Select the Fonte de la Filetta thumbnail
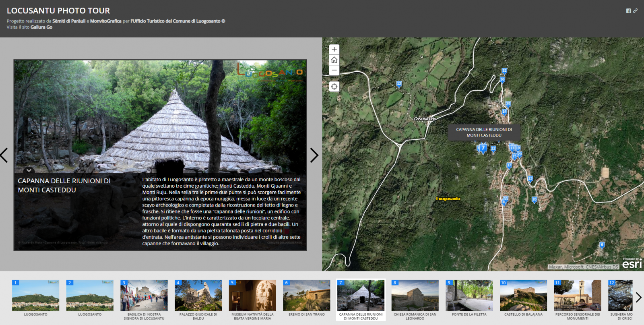 tap(469, 296)
